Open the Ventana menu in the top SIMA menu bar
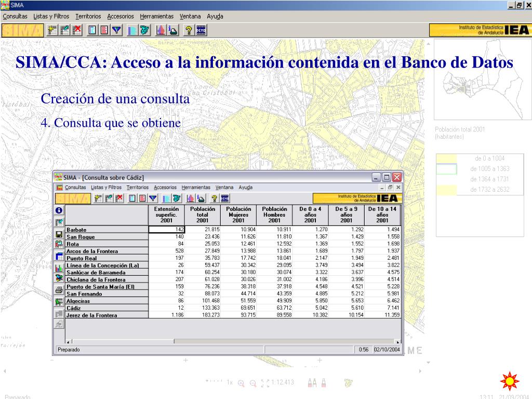The image size is (532, 399). pyautogui.click(x=190, y=16)
